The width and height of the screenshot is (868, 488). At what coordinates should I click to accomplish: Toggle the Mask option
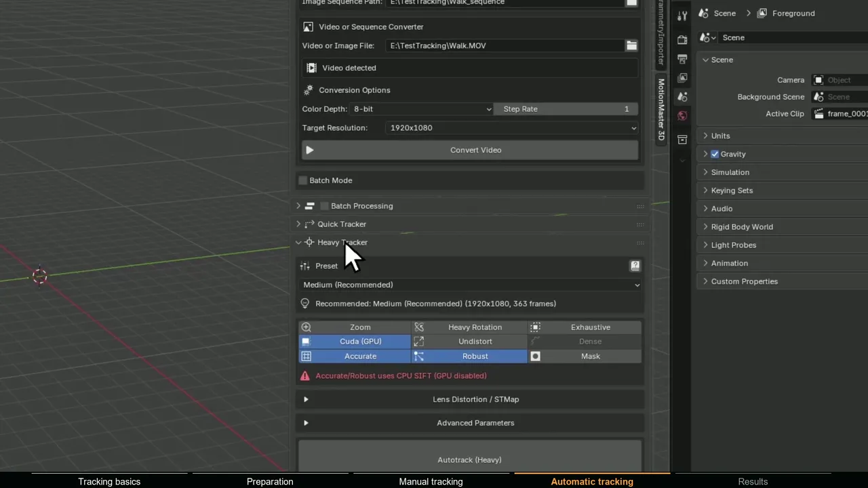click(x=585, y=357)
